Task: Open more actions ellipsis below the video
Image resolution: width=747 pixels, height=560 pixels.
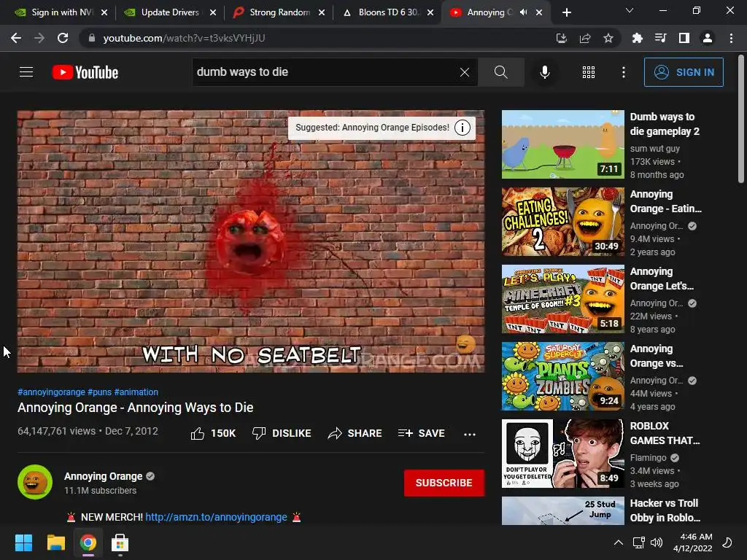Action: tap(470, 434)
